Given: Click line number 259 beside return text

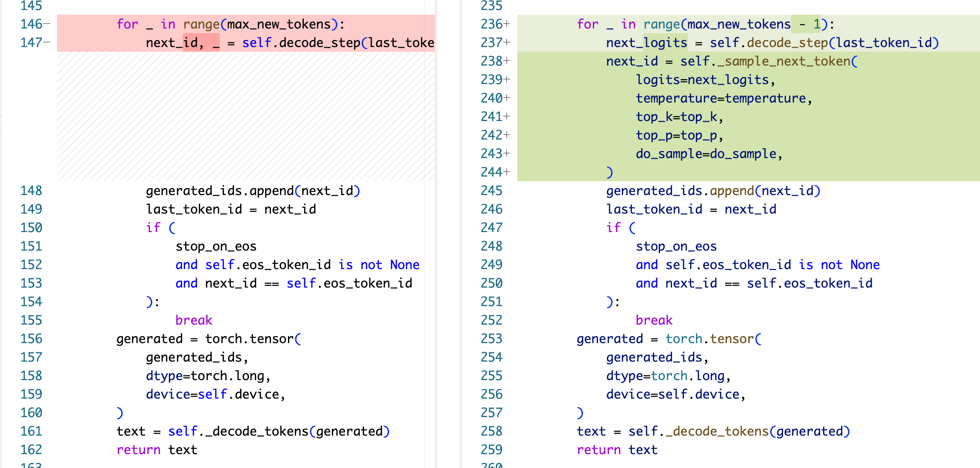Looking at the screenshot, I should [x=492, y=449].
